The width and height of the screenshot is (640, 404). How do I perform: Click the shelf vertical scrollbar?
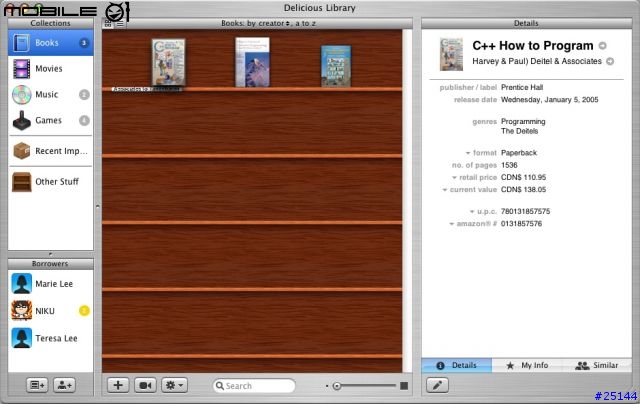click(x=407, y=200)
